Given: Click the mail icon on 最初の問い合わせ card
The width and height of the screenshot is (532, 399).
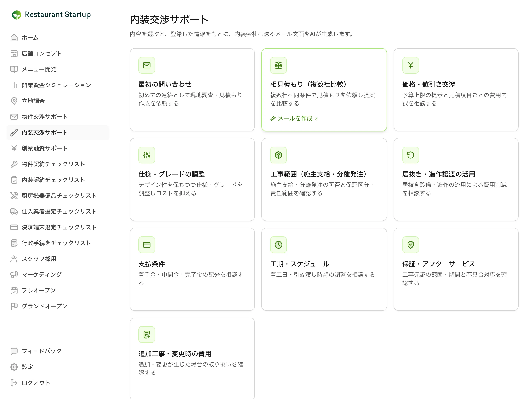Looking at the screenshot, I should point(147,65).
